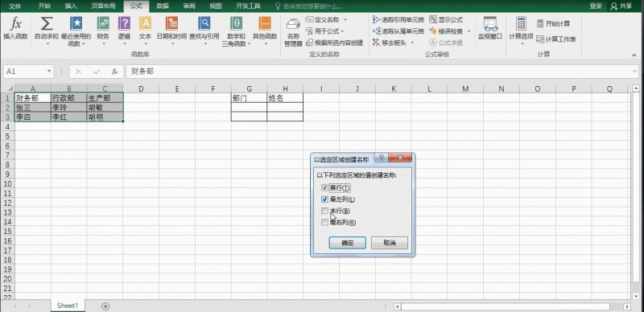644x312 pixels.
Task: Expand the Name Box dropdown arrow
Action: click(49, 72)
